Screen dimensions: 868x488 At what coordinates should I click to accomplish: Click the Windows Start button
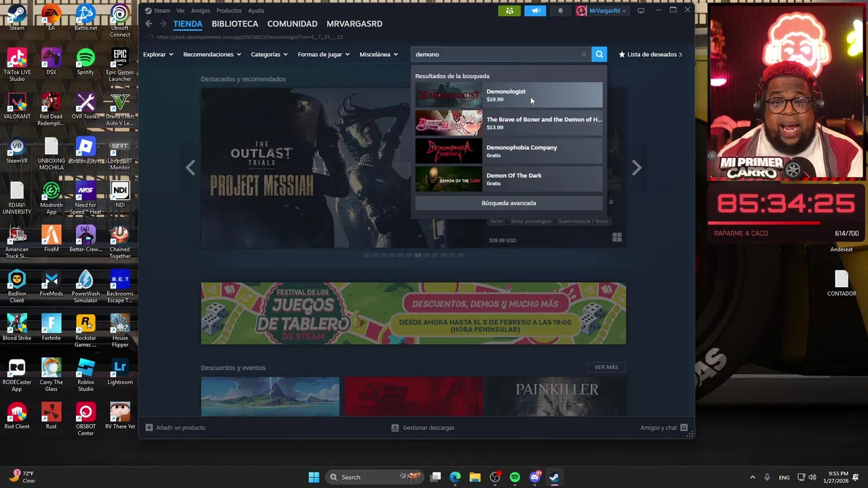314,477
